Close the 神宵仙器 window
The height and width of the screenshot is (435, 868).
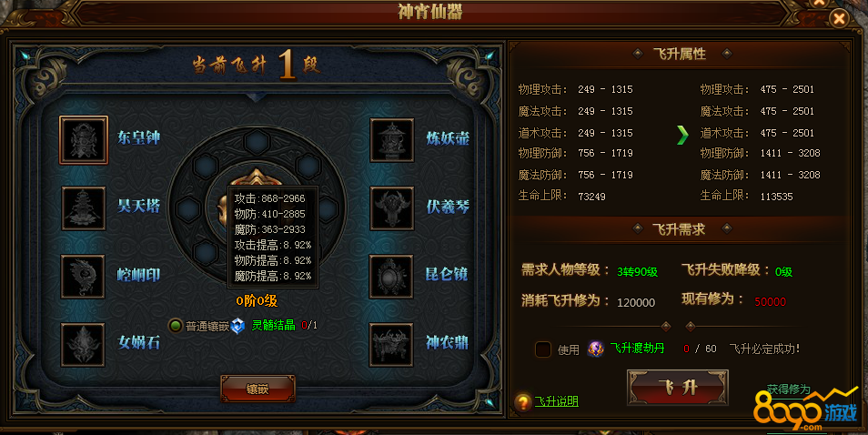(x=839, y=19)
